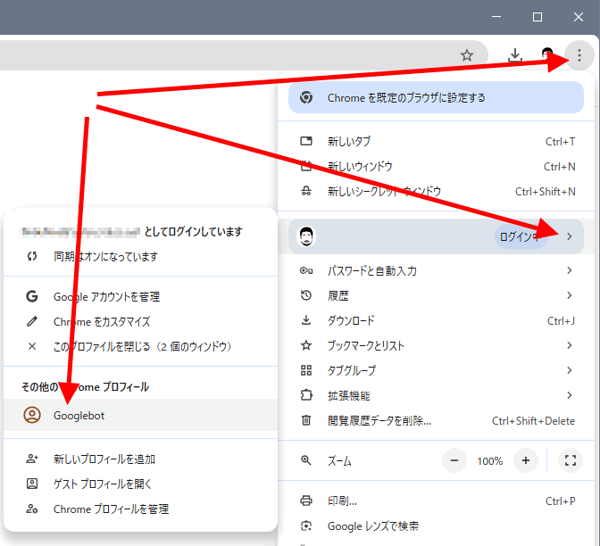Select 新しいシークレット ウィンドウ menu item
This screenshot has width=600, height=546.
(x=436, y=191)
